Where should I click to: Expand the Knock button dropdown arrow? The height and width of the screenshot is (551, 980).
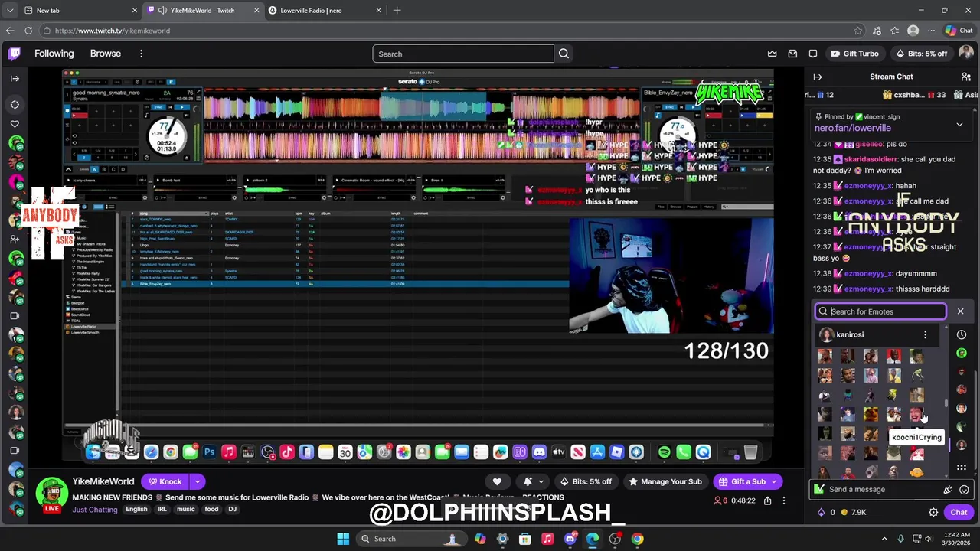click(198, 481)
